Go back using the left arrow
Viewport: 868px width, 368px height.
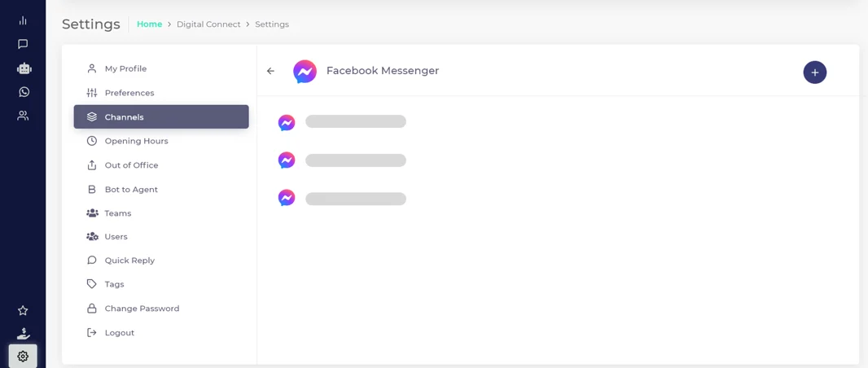tap(270, 71)
